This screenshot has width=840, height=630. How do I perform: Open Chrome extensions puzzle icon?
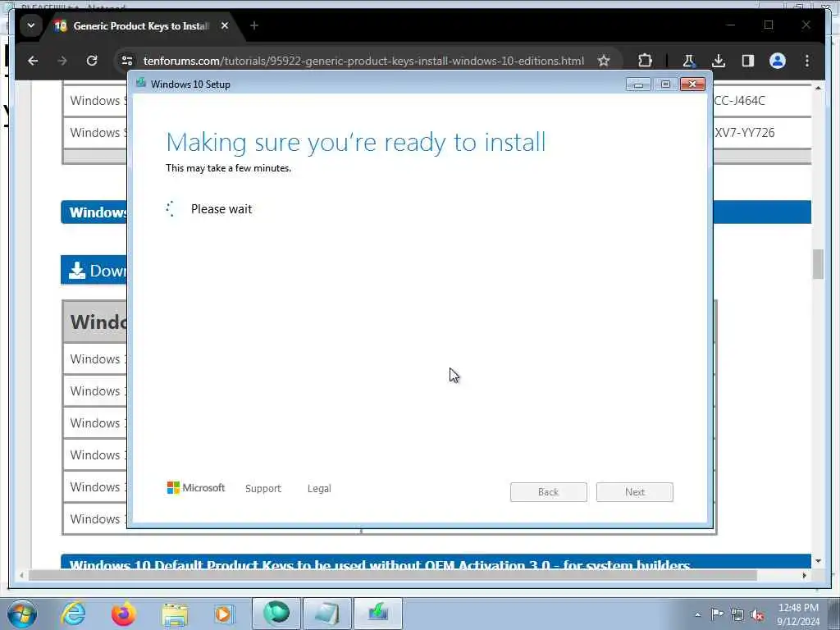pyautogui.click(x=645, y=61)
